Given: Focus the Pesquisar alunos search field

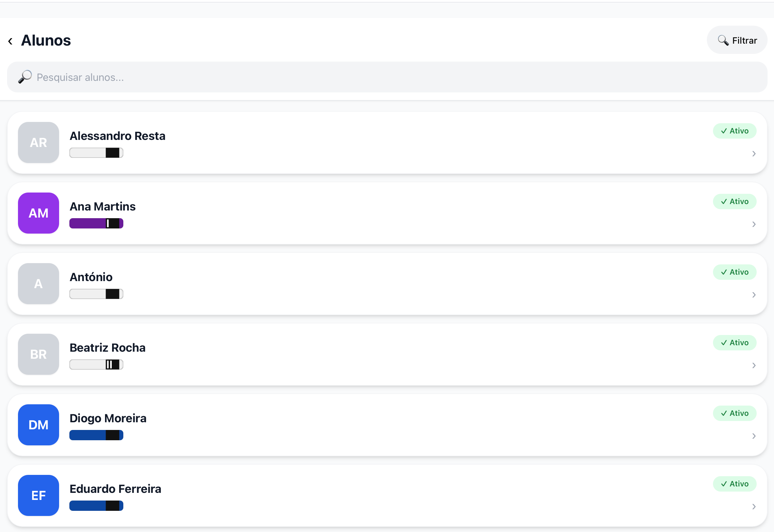Looking at the screenshot, I should (387, 77).
